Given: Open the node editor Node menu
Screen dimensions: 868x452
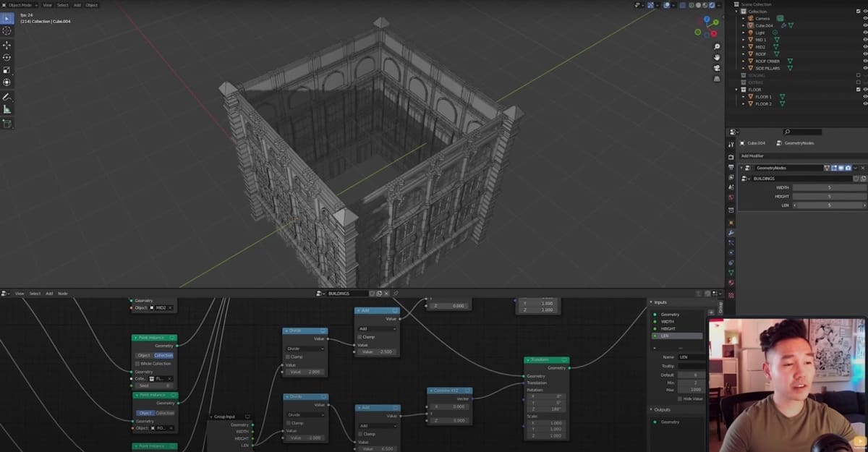Looking at the screenshot, I should 62,294.
